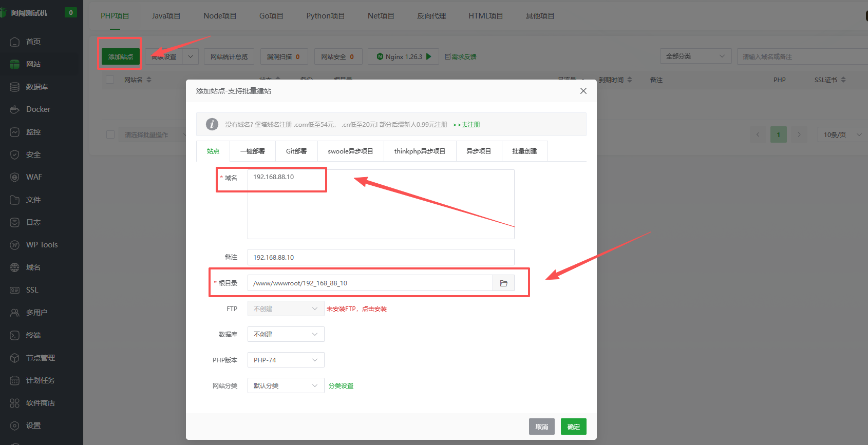The image size is (868, 445).
Task: Cancel with the grey 取消 button
Action: point(542,427)
